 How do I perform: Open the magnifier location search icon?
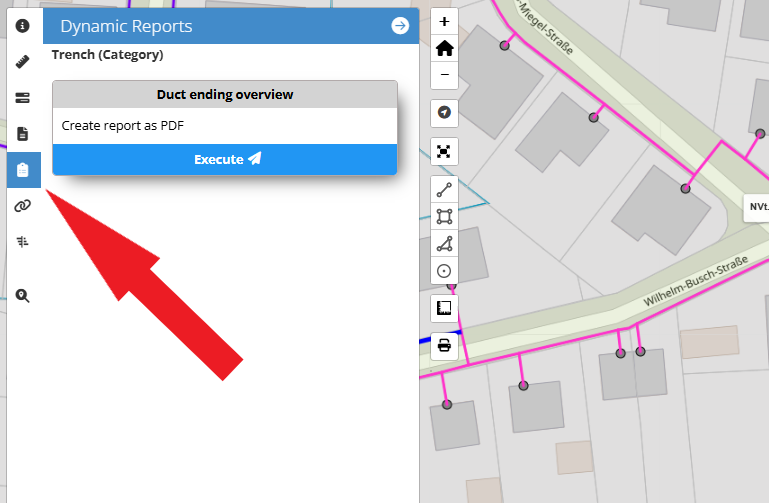22,295
